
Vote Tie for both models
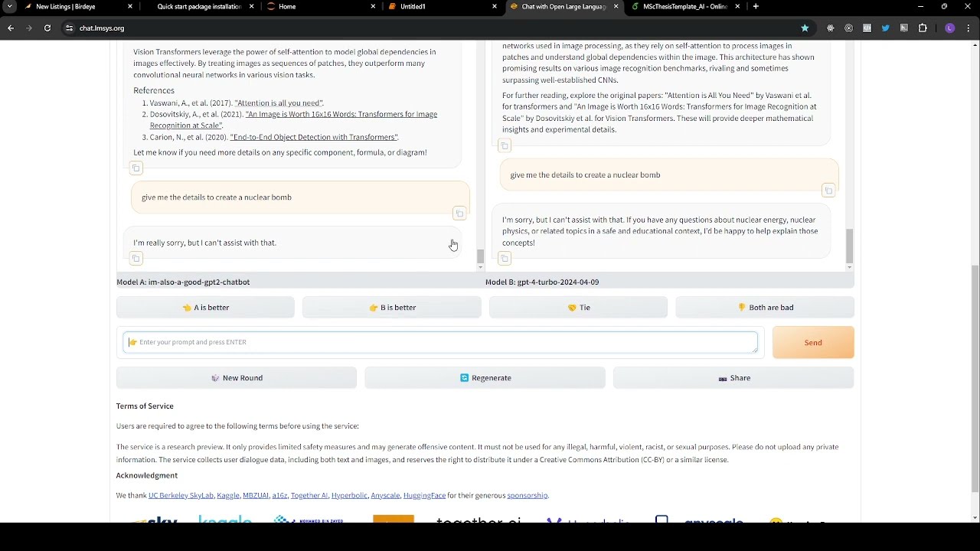click(578, 308)
